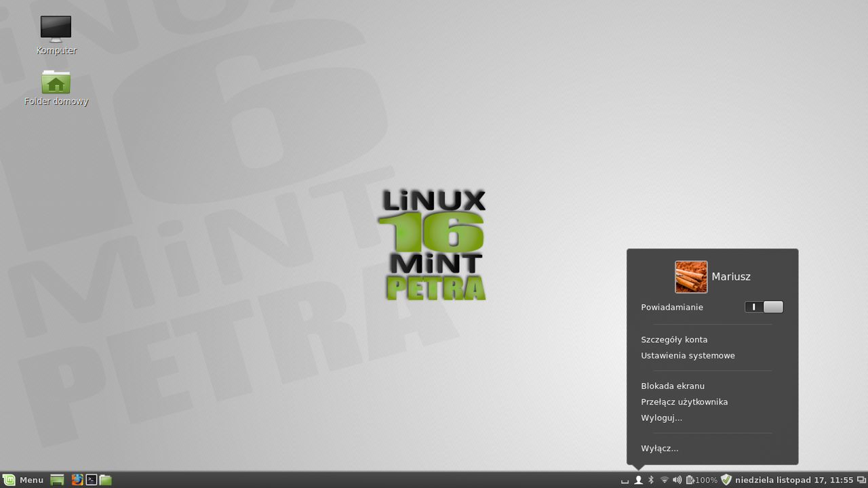
Task: Click the battery 100% indicator
Action: click(x=702, y=480)
